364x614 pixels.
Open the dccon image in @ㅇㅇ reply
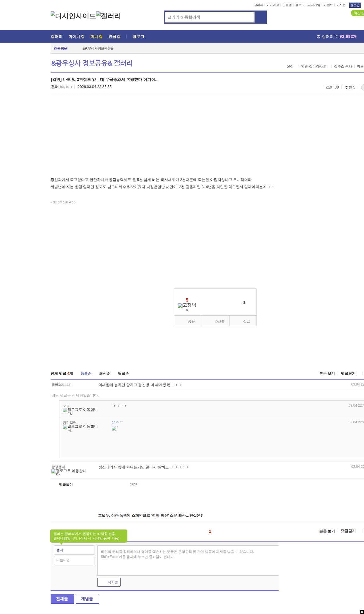tap(115, 428)
